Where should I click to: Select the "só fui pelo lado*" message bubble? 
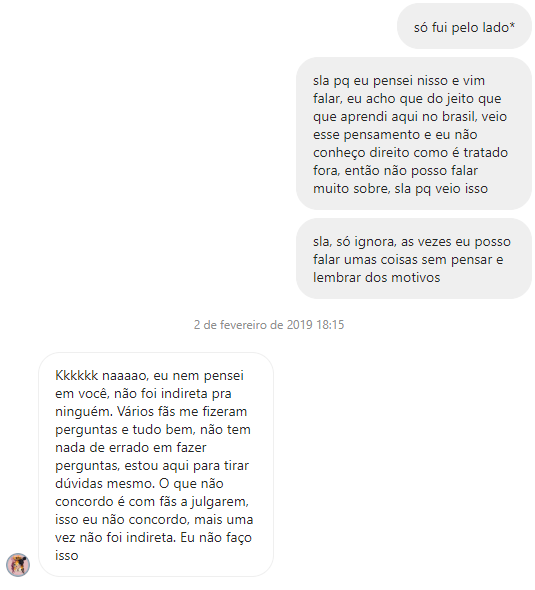coord(464,26)
